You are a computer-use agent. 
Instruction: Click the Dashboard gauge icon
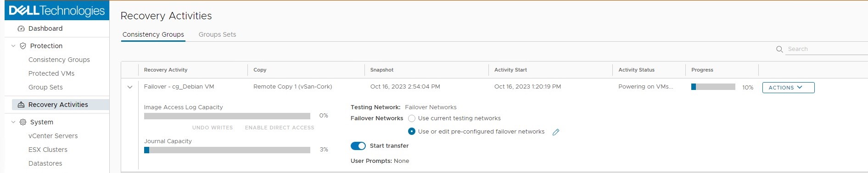click(21, 28)
